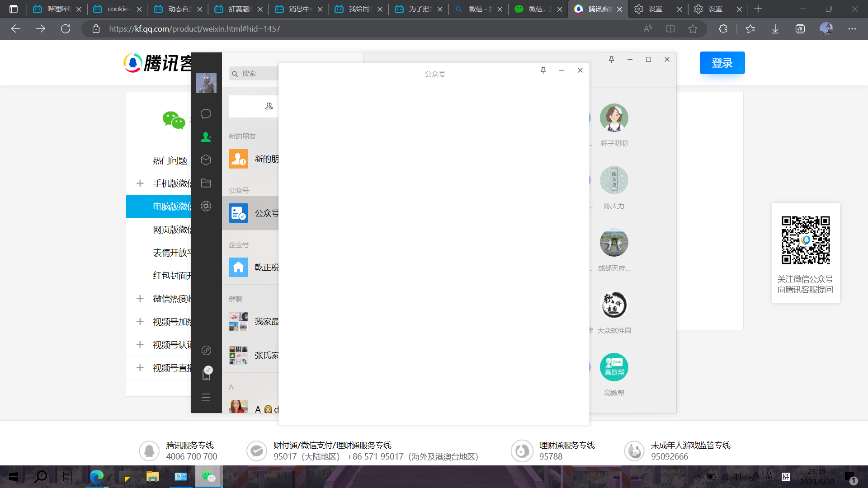Image resolution: width=868 pixels, height=488 pixels.
Task: Switch to the 哔哩哔哩 browser tab
Action: (x=54, y=9)
